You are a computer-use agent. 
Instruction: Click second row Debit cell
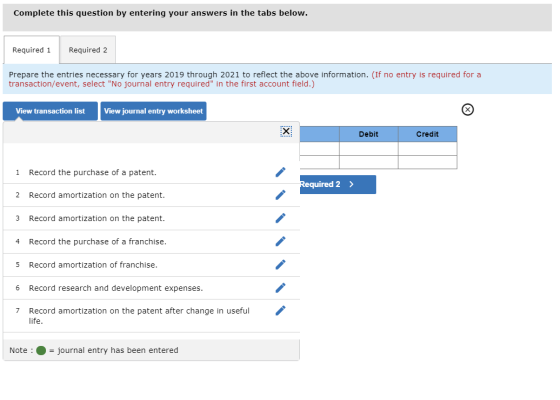pyautogui.click(x=369, y=162)
